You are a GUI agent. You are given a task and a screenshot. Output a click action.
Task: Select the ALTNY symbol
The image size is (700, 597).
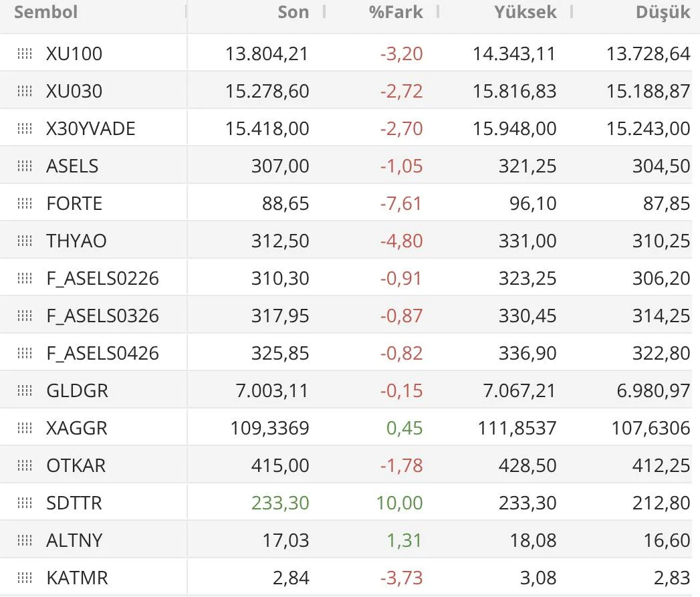coord(74,540)
